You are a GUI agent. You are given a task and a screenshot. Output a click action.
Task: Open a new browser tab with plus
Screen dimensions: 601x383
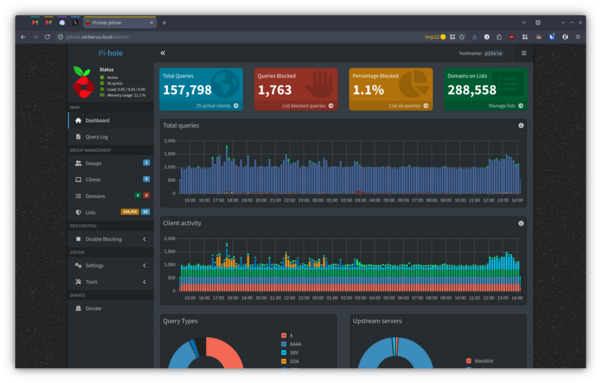(x=164, y=23)
